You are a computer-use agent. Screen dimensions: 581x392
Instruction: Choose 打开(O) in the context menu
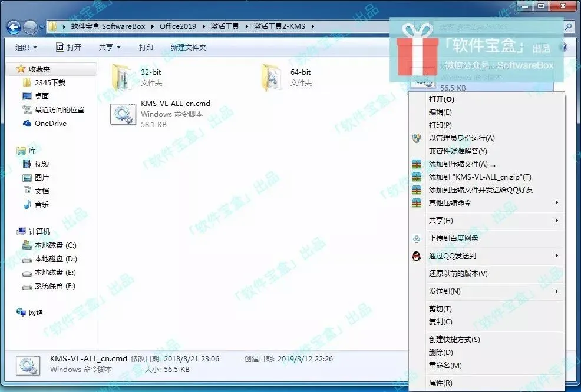pos(487,99)
